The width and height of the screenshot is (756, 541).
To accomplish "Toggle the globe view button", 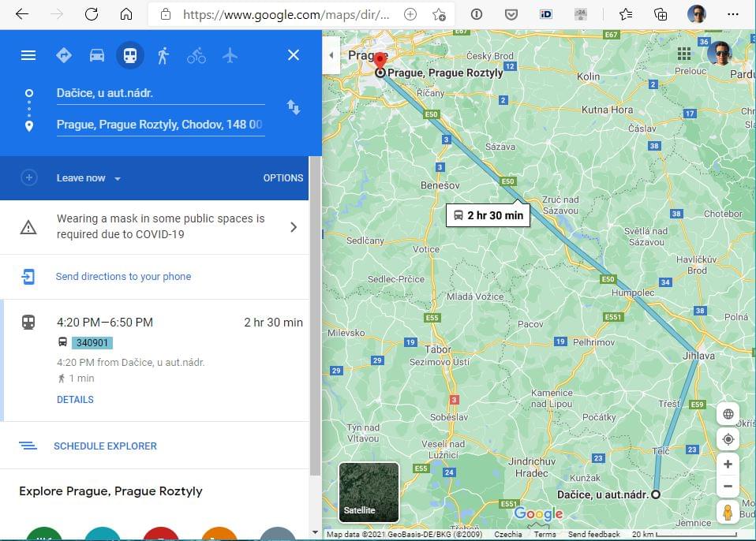I will [728, 414].
